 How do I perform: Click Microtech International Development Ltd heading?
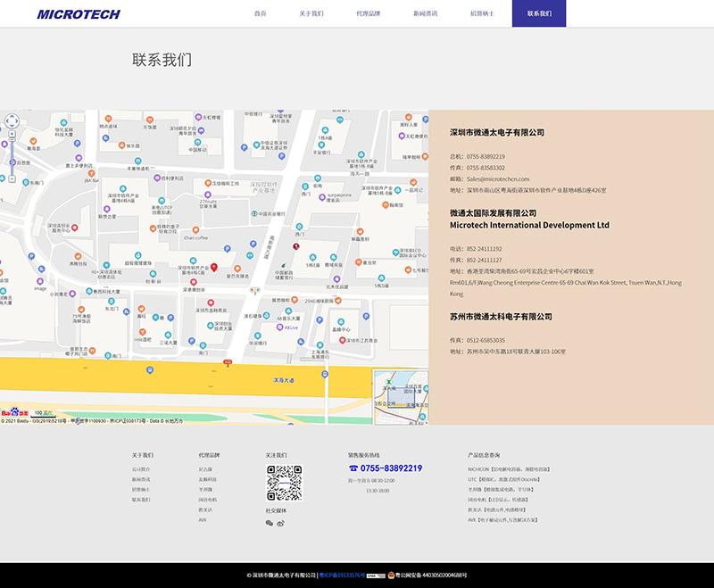point(529,225)
